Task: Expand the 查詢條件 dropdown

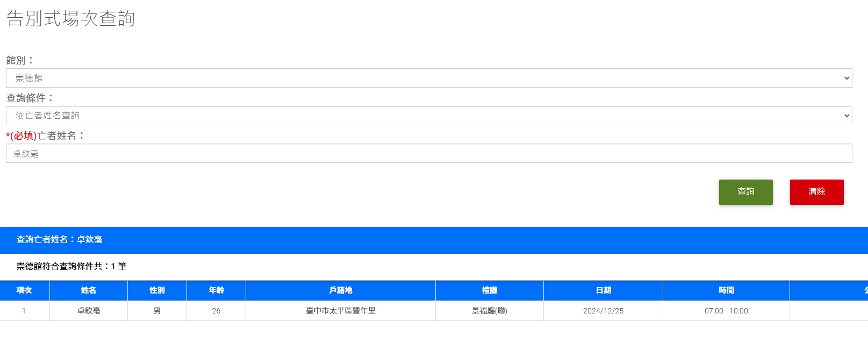Action: coord(428,116)
